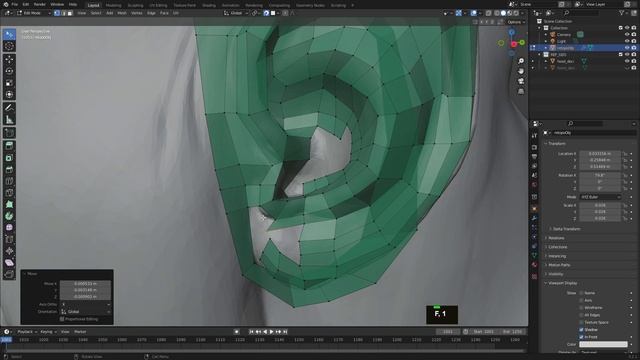Image resolution: width=640 pixels, height=360 pixels.
Task: Open the Vertex menu in viewport header
Action: pyautogui.click(x=136, y=13)
